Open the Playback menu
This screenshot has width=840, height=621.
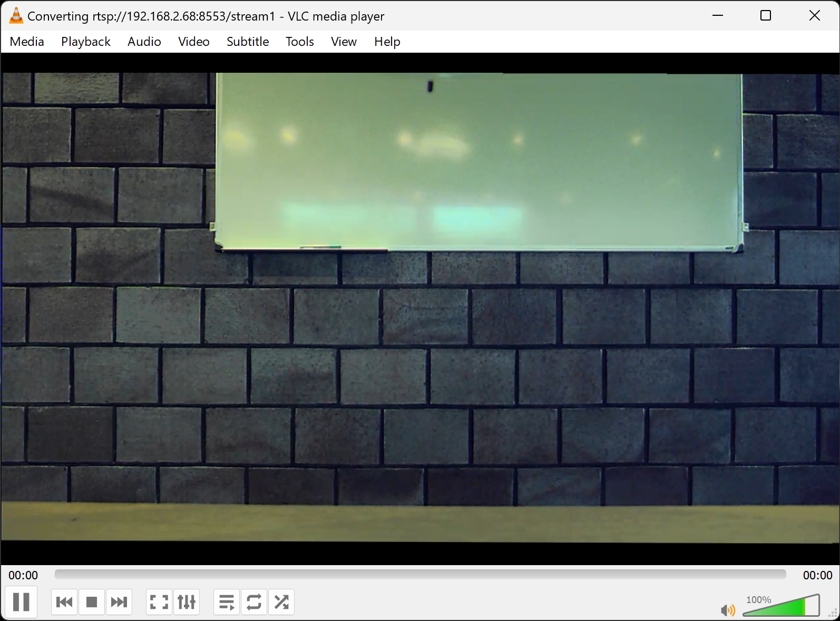86,42
